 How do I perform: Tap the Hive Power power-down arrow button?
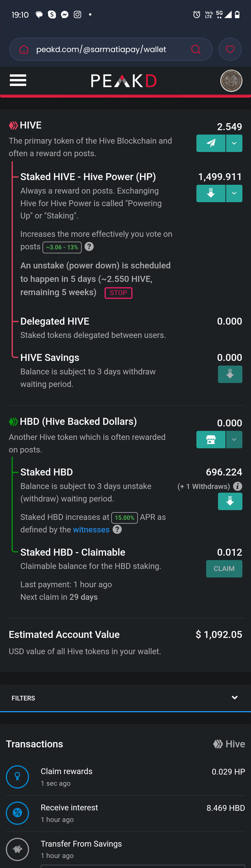click(211, 193)
